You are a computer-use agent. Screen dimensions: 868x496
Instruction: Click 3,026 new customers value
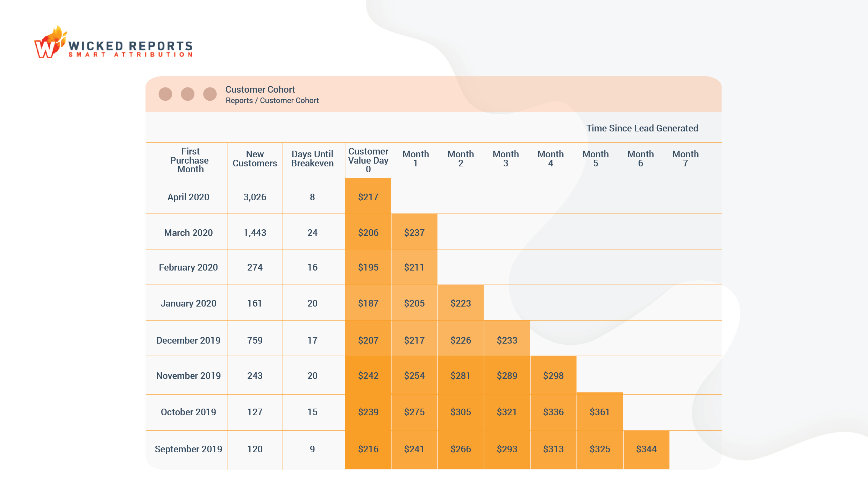coord(255,197)
